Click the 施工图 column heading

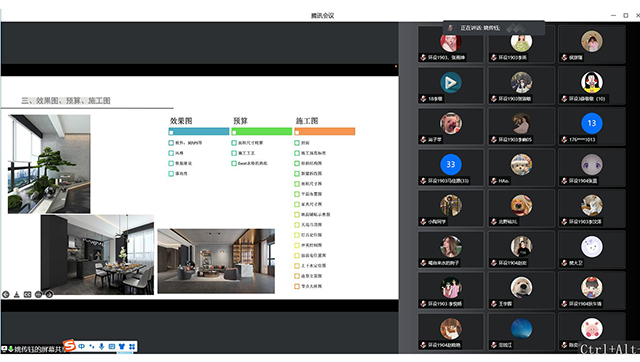coord(307,121)
